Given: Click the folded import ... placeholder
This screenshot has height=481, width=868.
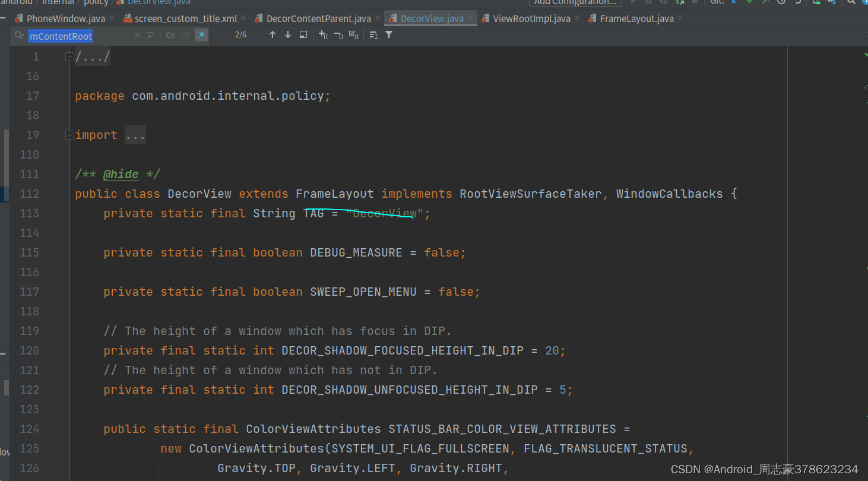Looking at the screenshot, I should point(135,135).
